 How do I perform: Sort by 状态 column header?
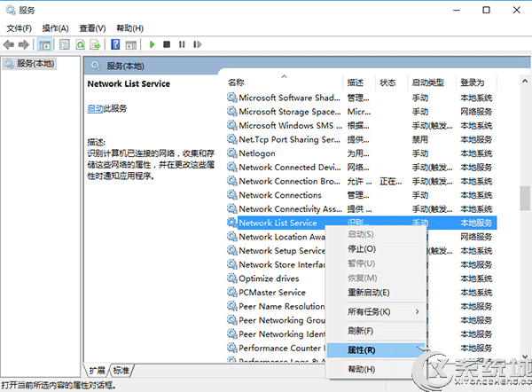click(x=391, y=82)
